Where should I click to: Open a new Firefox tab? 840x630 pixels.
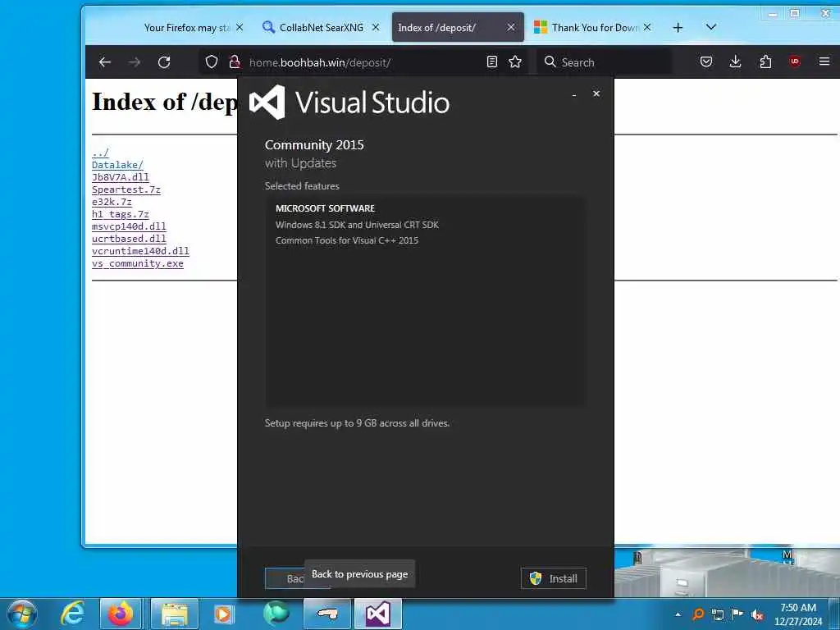[678, 27]
